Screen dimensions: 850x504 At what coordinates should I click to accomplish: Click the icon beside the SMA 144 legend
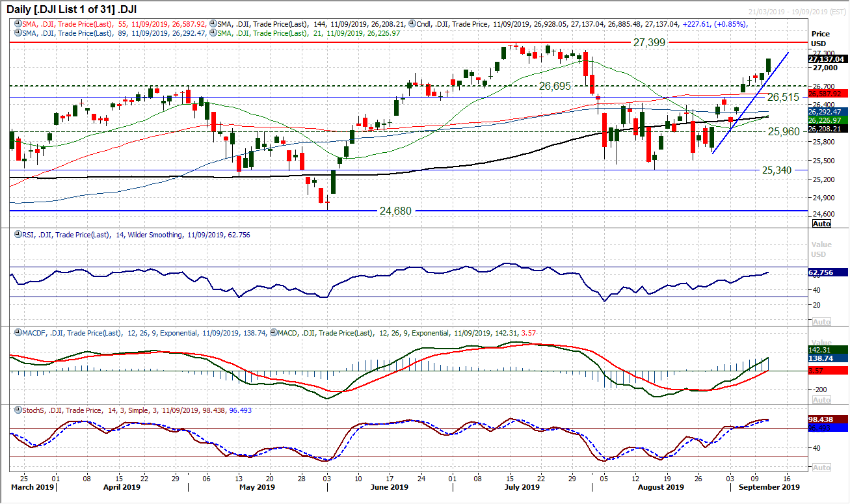pos(213,24)
